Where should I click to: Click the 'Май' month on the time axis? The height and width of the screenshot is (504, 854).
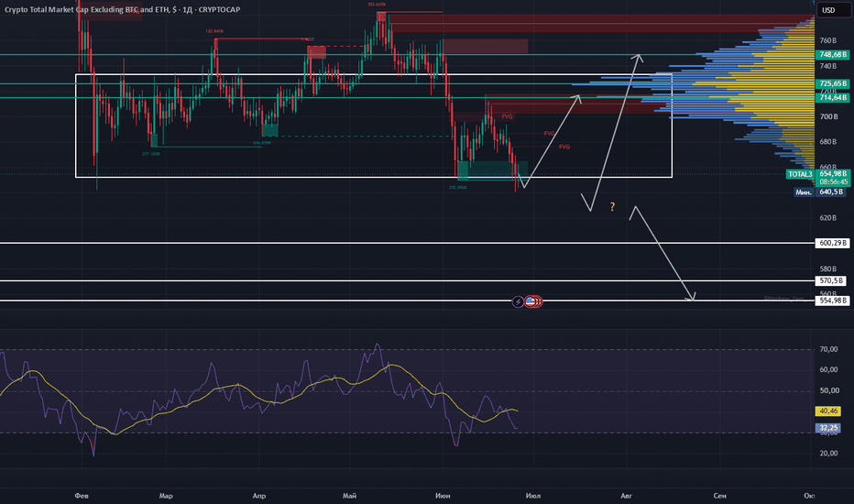[x=349, y=496]
